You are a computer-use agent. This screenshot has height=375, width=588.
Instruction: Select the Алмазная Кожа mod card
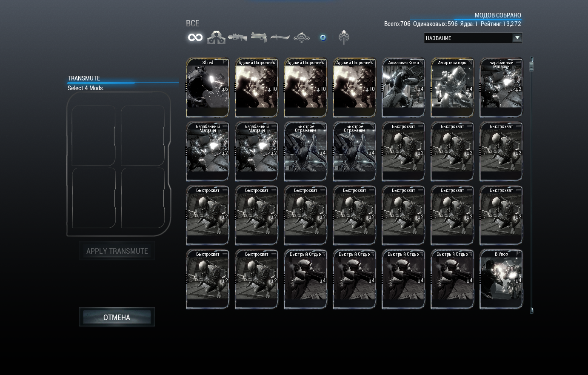click(x=403, y=88)
